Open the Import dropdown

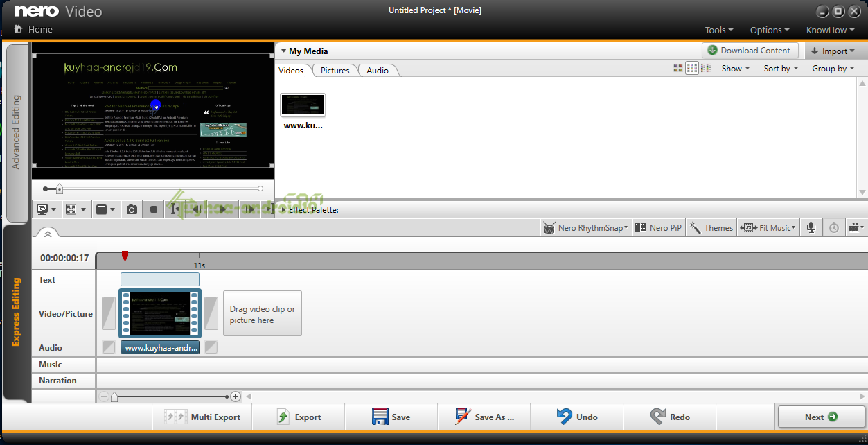pyautogui.click(x=835, y=51)
